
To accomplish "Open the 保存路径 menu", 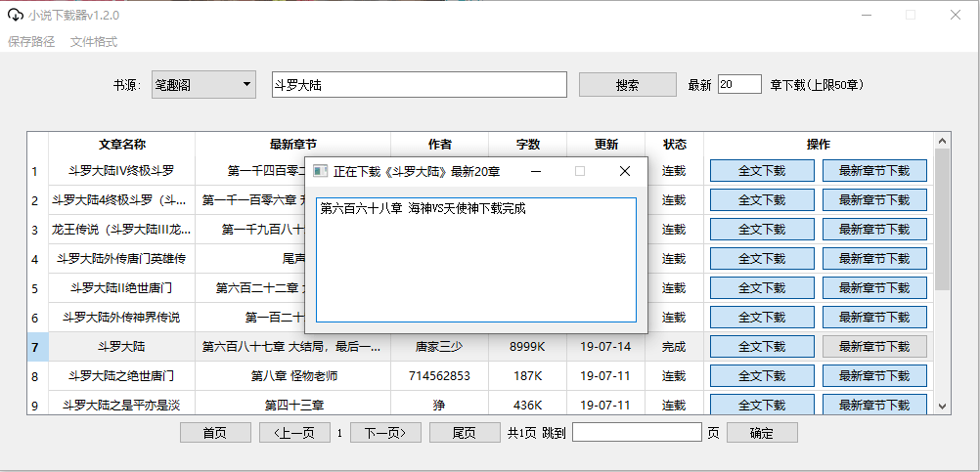I will pos(32,42).
